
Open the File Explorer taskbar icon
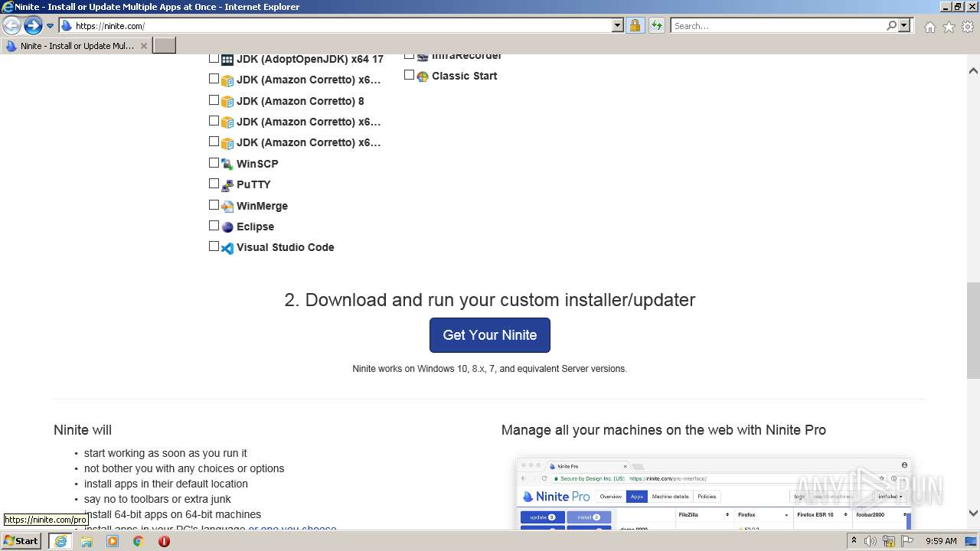tap(87, 541)
